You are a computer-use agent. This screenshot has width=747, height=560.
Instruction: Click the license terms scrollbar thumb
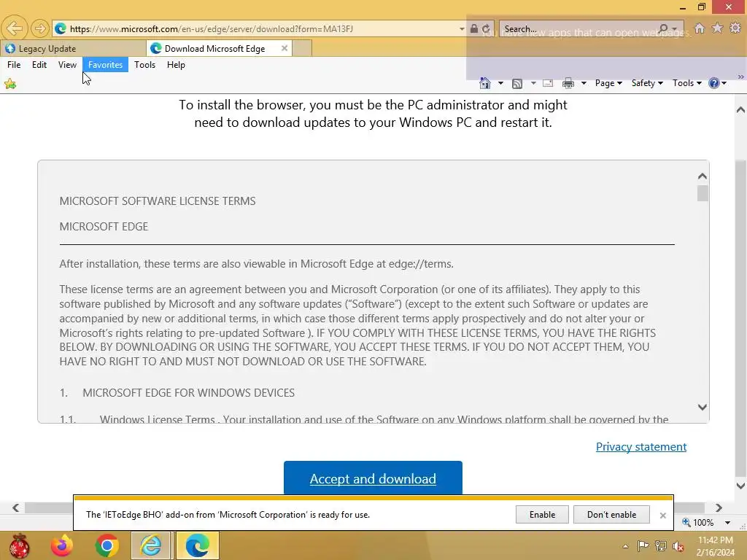[703, 193]
